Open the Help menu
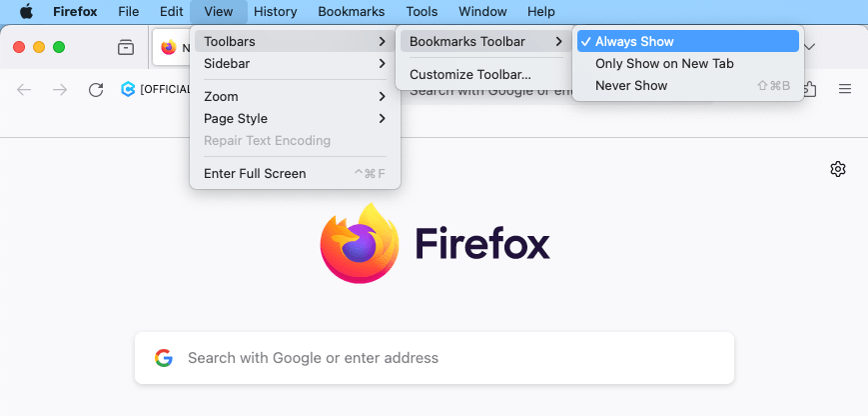Viewport: 868px width, 416px height. pyautogui.click(x=540, y=12)
